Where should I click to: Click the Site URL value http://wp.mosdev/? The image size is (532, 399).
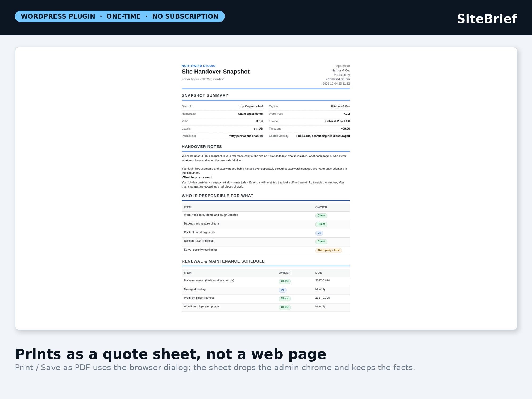point(251,106)
